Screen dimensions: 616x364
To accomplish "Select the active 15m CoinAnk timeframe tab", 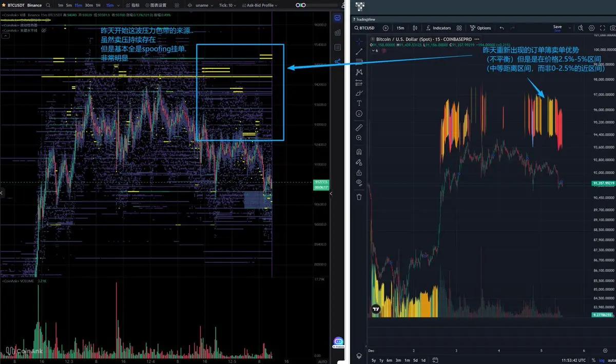I will click(78, 5).
